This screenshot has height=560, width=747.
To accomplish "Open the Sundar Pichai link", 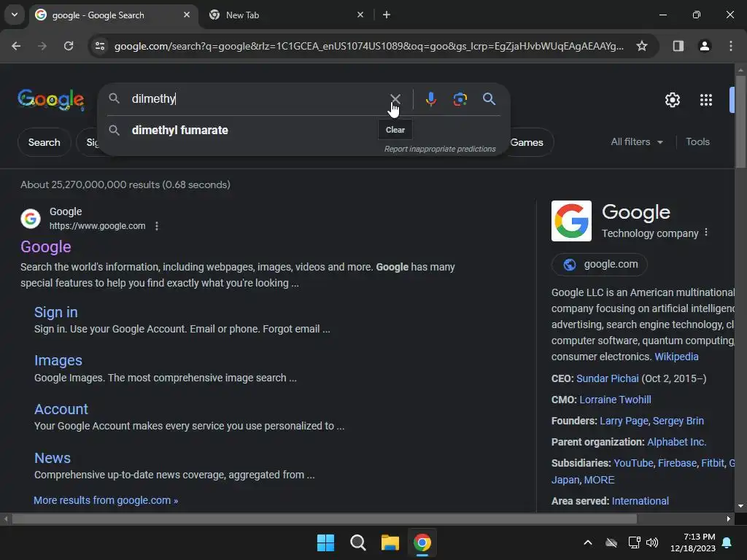I will tap(608, 378).
